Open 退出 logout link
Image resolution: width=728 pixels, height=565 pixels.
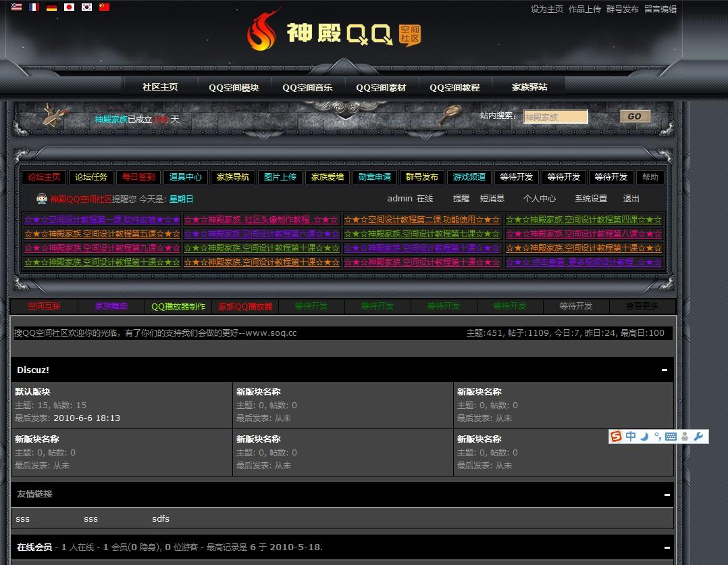click(631, 199)
